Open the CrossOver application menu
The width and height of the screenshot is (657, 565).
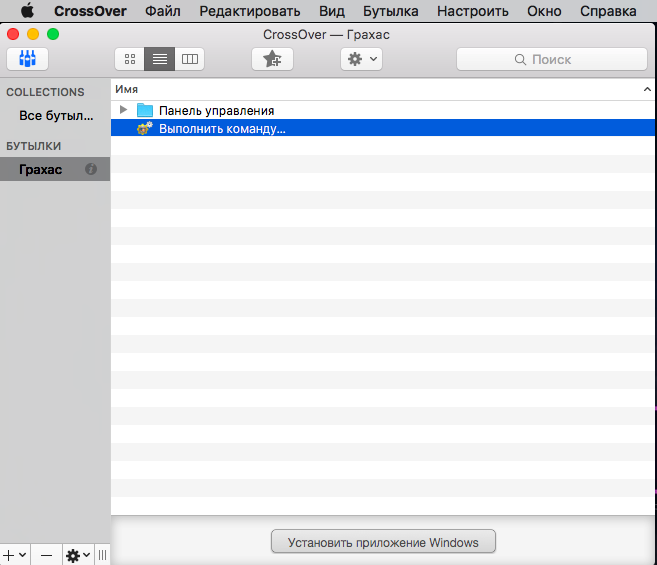(x=90, y=11)
